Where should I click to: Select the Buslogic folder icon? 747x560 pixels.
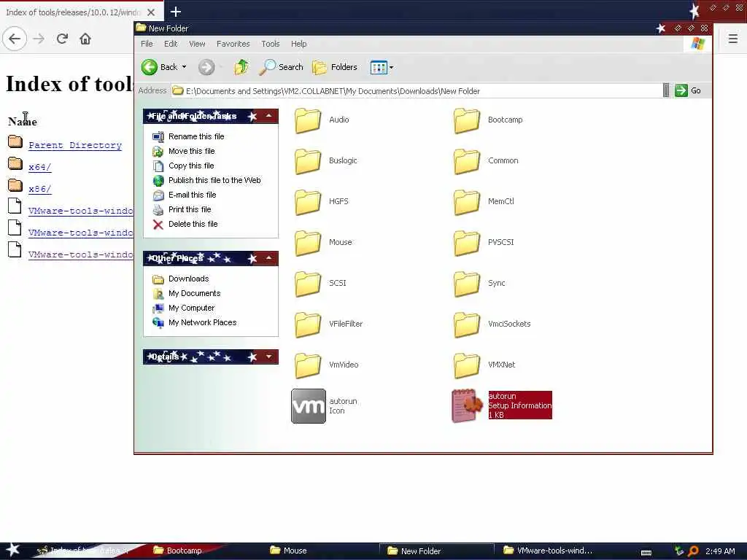(x=308, y=161)
